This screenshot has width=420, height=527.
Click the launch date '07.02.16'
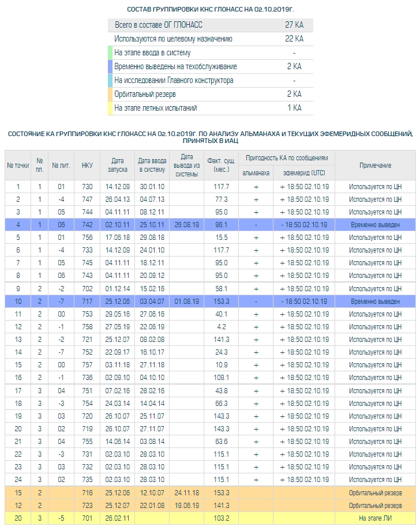point(117,392)
